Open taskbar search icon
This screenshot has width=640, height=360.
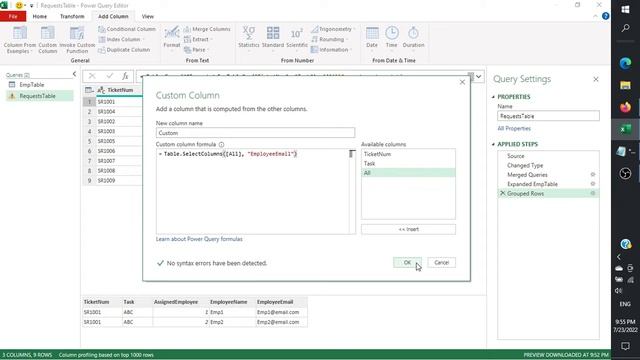[x=625, y=28]
